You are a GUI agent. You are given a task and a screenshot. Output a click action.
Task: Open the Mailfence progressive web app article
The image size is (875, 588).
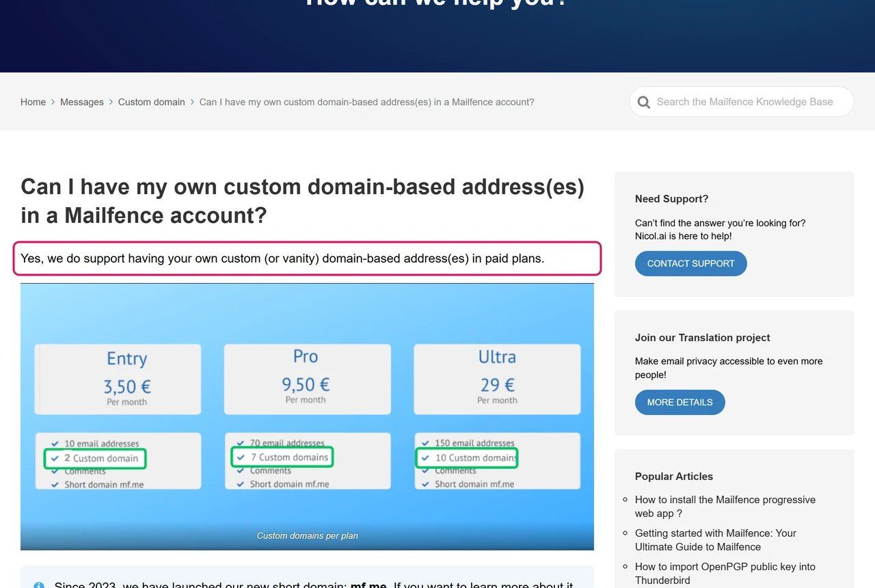tap(725, 507)
